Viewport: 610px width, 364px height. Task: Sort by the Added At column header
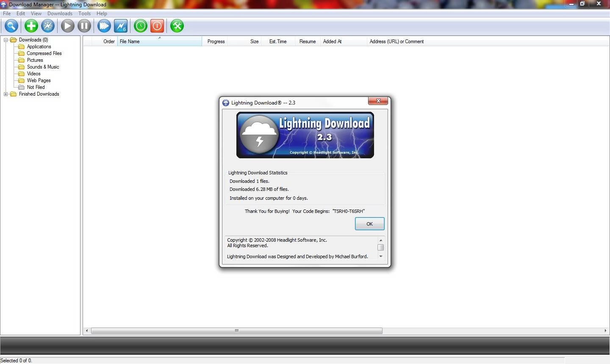click(x=344, y=41)
